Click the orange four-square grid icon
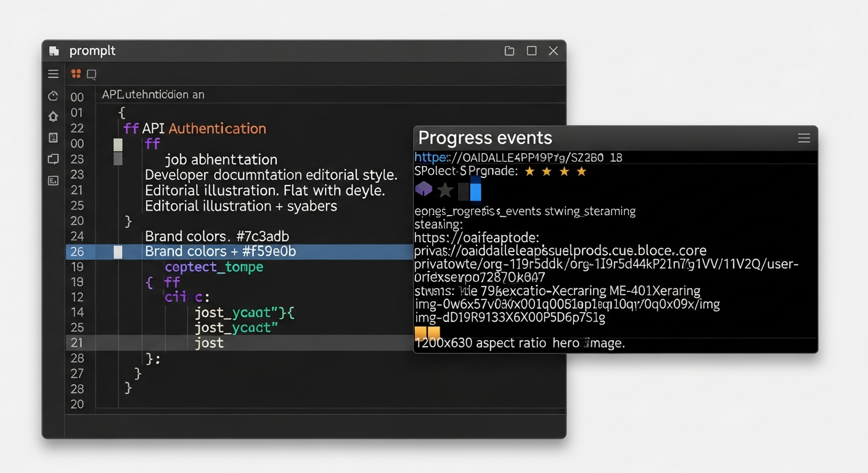This screenshot has width=868, height=473. 76,74
